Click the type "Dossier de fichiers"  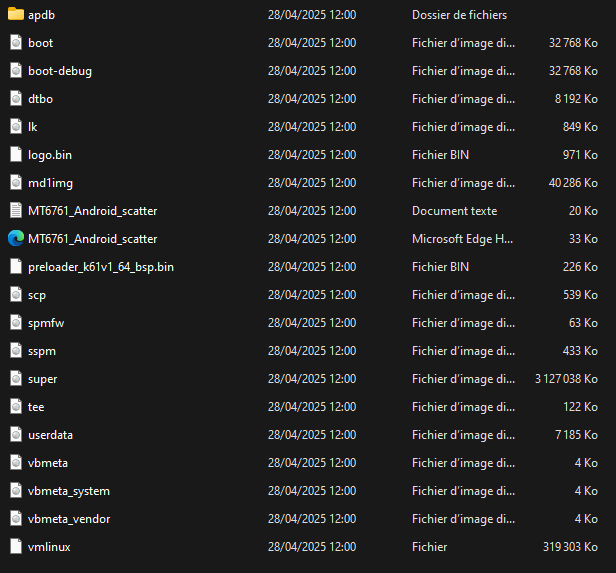459,15
